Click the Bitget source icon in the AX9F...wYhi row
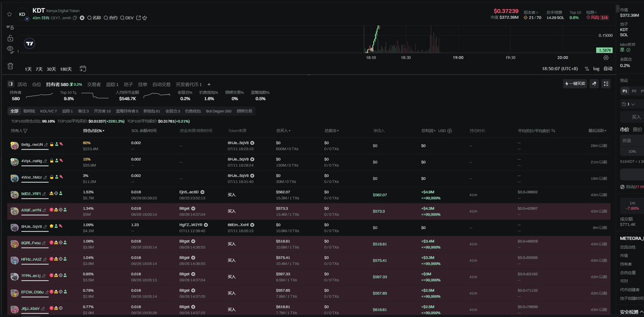 tap(193, 208)
